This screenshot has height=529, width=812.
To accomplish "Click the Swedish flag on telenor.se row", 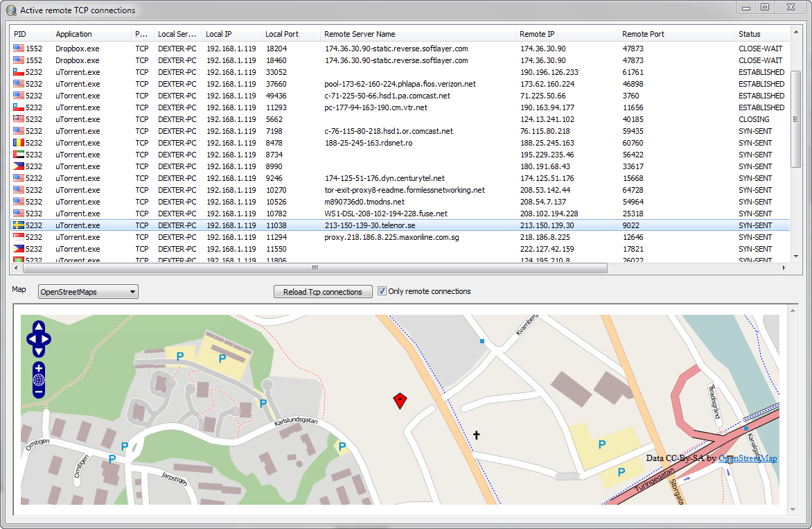I will [x=19, y=225].
